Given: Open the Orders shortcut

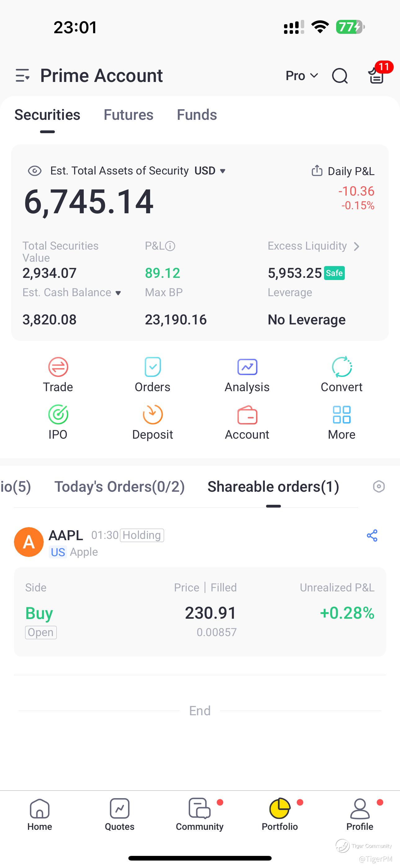Looking at the screenshot, I should click(153, 367).
